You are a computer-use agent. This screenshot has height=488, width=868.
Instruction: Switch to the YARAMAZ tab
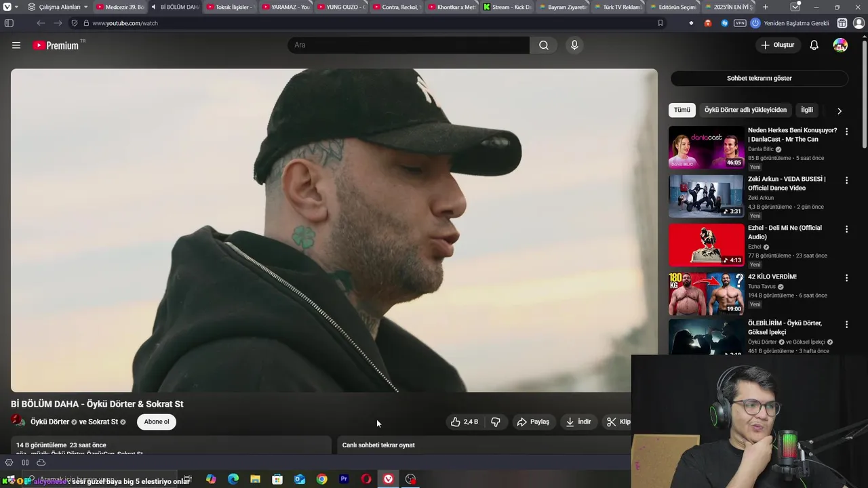[285, 7]
